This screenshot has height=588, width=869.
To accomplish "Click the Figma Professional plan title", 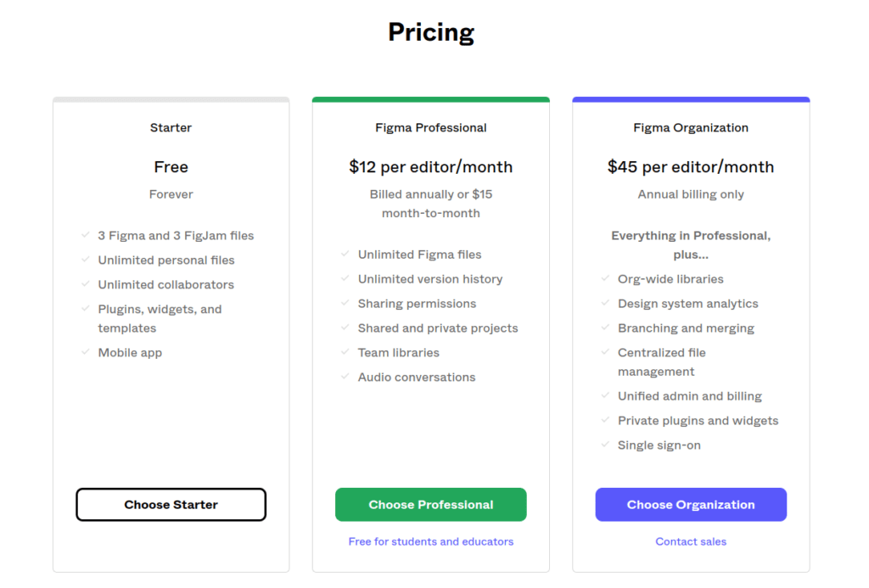I will [430, 127].
